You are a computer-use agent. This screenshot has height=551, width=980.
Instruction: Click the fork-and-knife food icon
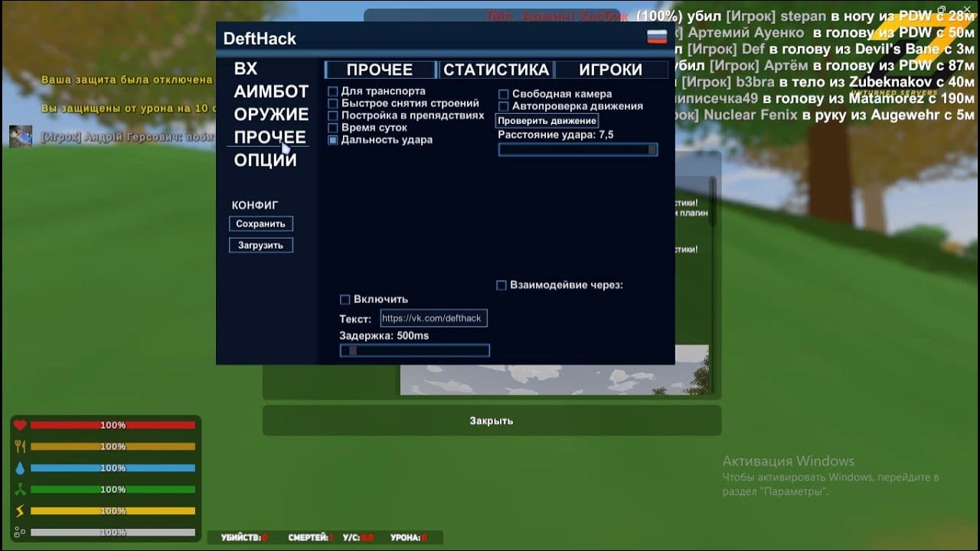(x=20, y=446)
